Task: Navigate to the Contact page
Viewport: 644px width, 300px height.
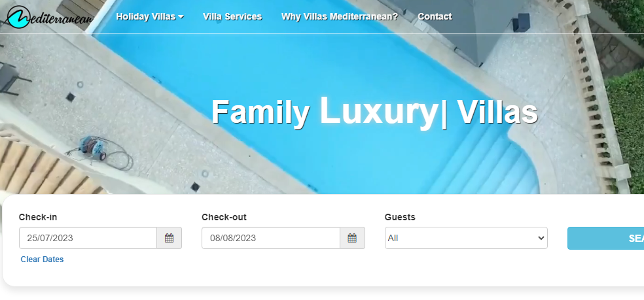Action: pos(435,17)
